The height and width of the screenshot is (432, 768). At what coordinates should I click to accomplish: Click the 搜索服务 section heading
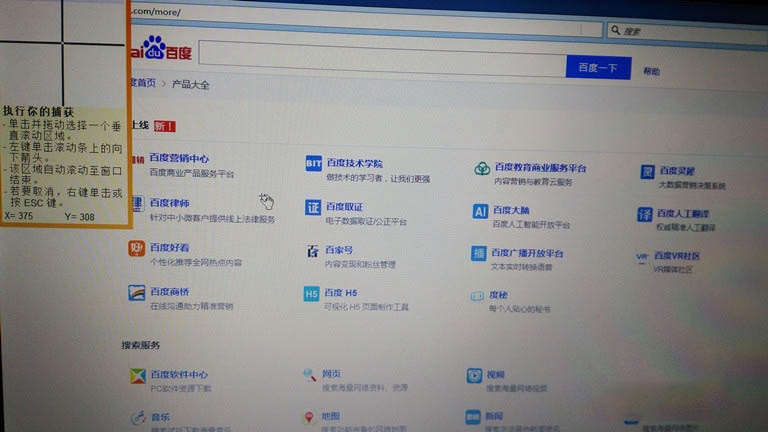tap(141, 345)
